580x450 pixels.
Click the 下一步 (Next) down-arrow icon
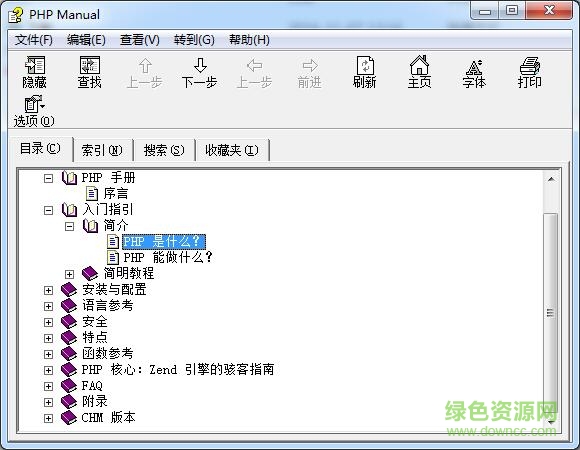pos(200,65)
